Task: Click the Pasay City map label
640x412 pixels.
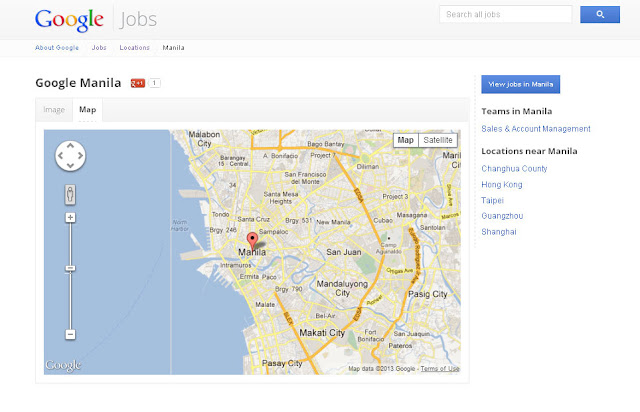Action: tap(282, 363)
